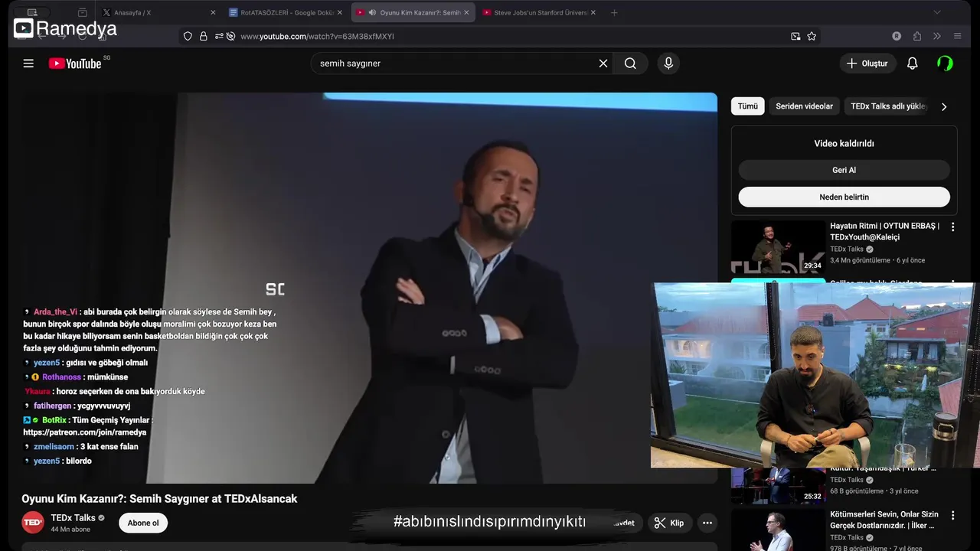Viewport: 980px width, 551px height.
Task: Open new browser tab with plus
Action: [614, 12]
